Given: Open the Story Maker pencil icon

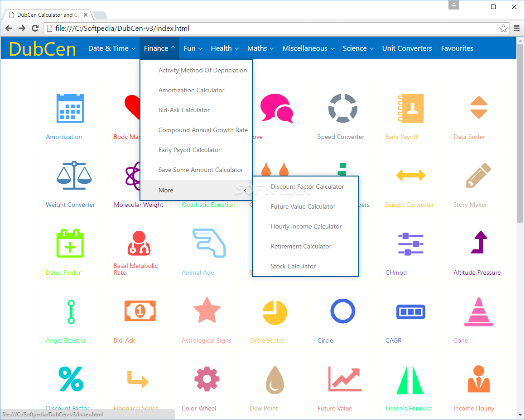Looking at the screenshot, I should pyautogui.click(x=478, y=175).
